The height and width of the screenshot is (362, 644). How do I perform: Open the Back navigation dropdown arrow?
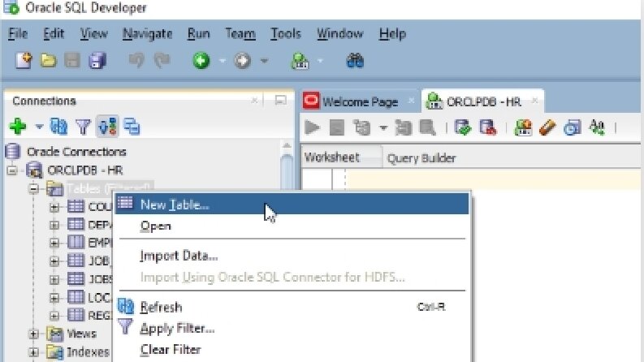click(223, 61)
